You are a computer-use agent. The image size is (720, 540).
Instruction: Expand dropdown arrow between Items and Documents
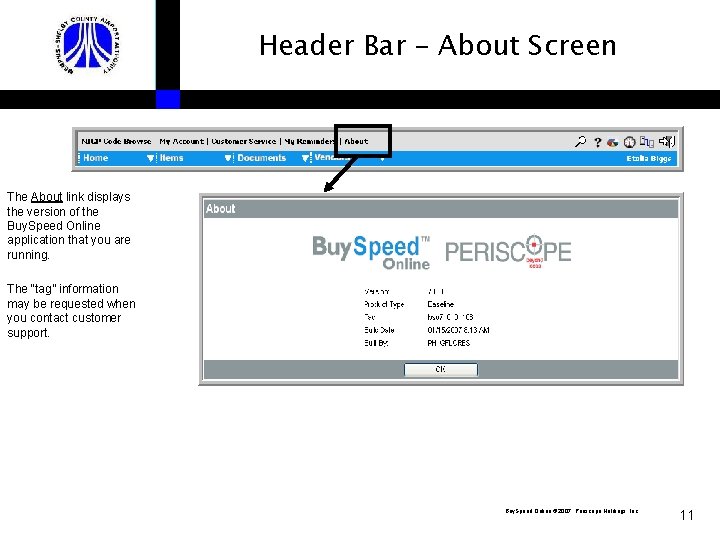point(228,158)
